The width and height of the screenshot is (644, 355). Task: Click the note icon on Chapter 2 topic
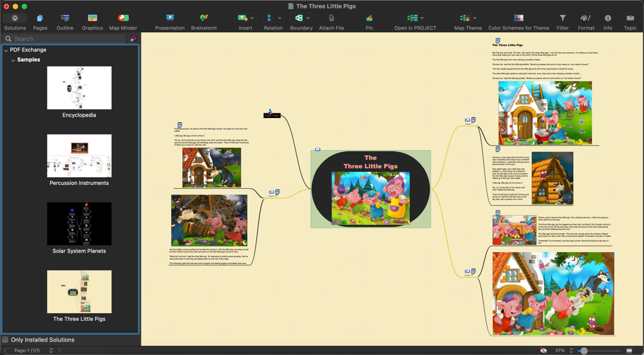(473, 271)
